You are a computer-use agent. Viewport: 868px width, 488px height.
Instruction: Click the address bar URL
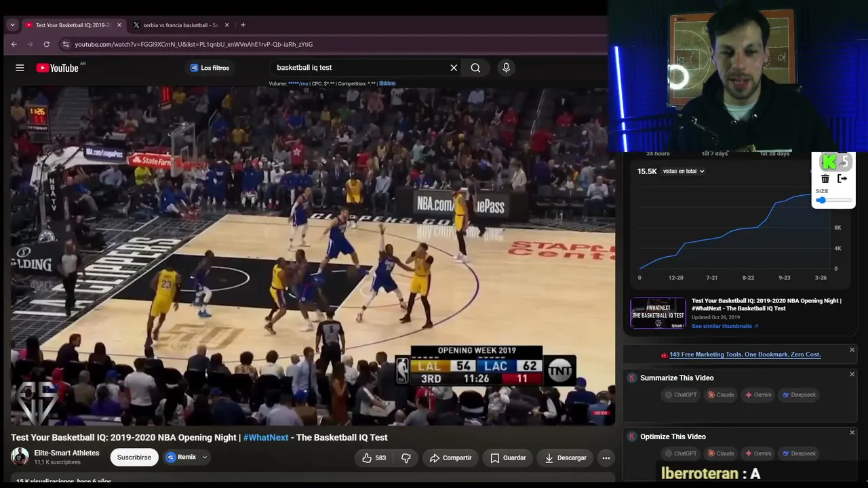pyautogui.click(x=193, y=44)
